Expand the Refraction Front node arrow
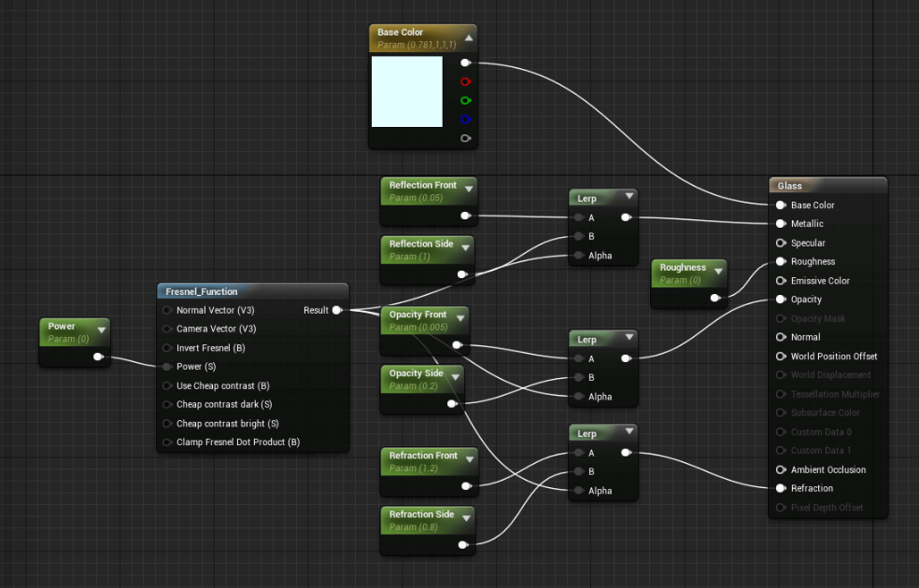 (x=470, y=460)
